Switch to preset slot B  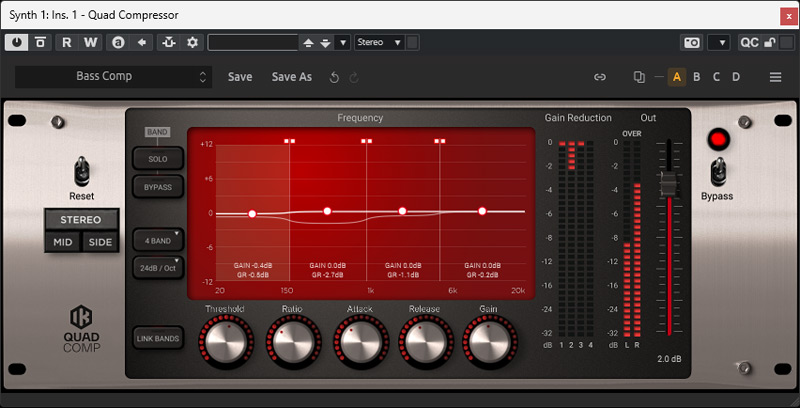[x=697, y=77]
